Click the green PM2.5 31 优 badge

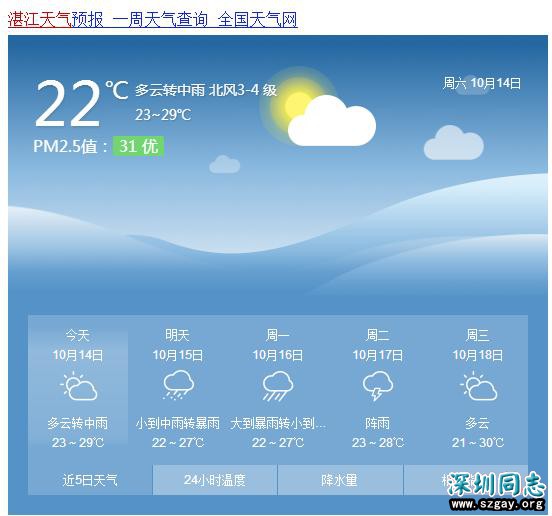click(138, 146)
